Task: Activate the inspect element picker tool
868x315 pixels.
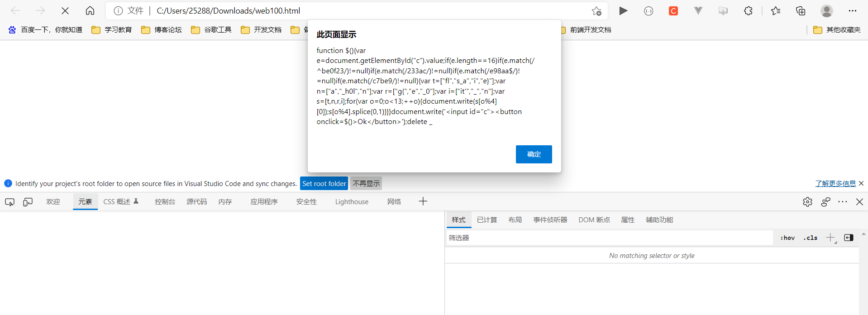Action: pyautogui.click(x=10, y=202)
